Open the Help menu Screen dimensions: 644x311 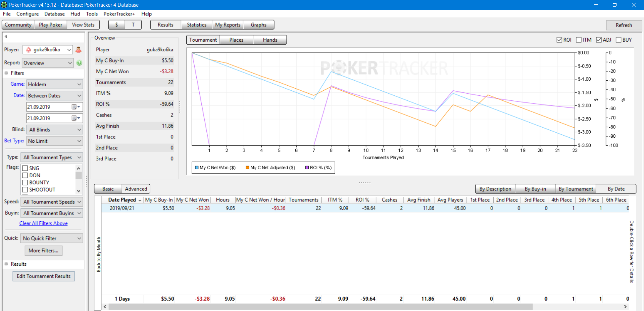146,14
